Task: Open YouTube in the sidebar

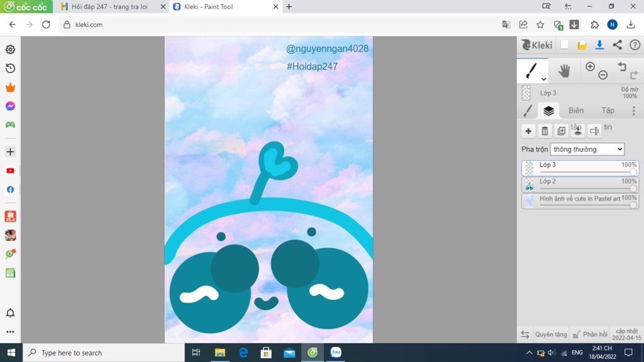Action: pyautogui.click(x=10, y=171)
